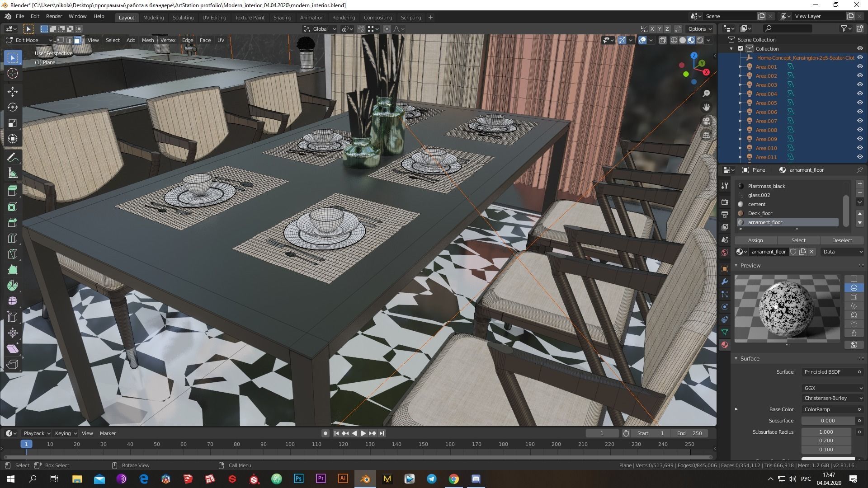Click the Subsurface value slider

pos(828,421)
